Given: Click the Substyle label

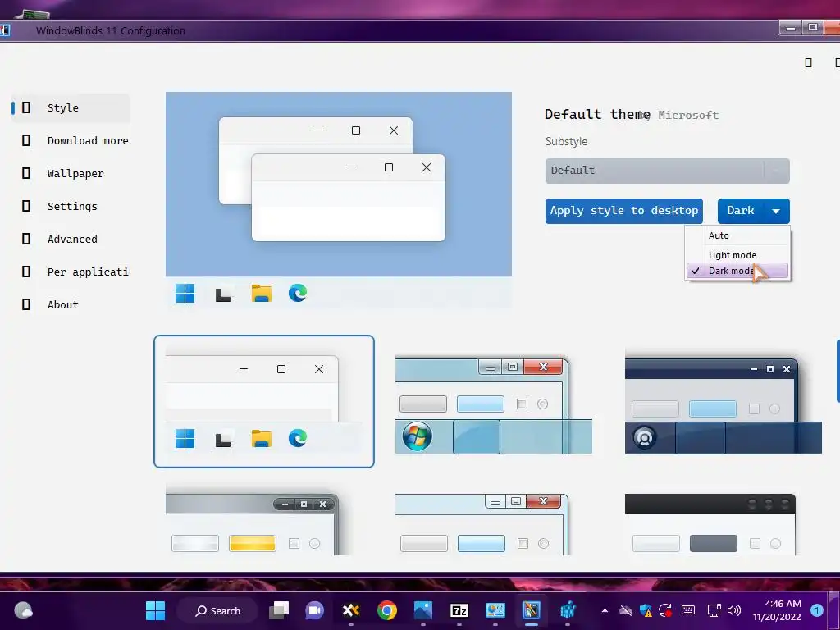Looking at the screenshot, I should tap(566, 141).
